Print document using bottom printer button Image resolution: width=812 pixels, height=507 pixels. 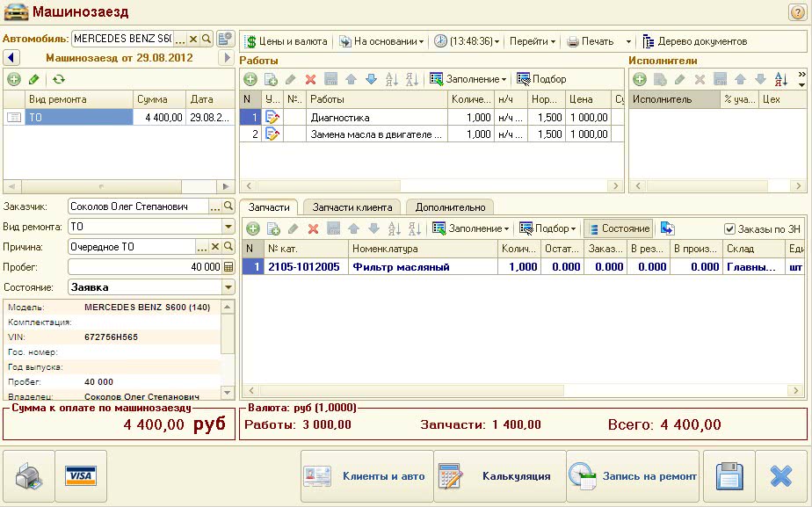point(28,476)
